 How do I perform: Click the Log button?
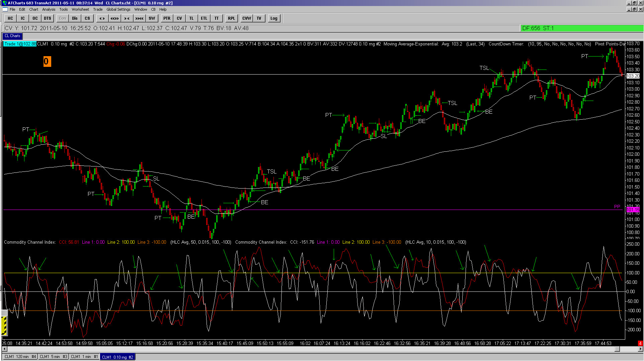point(274,18)
